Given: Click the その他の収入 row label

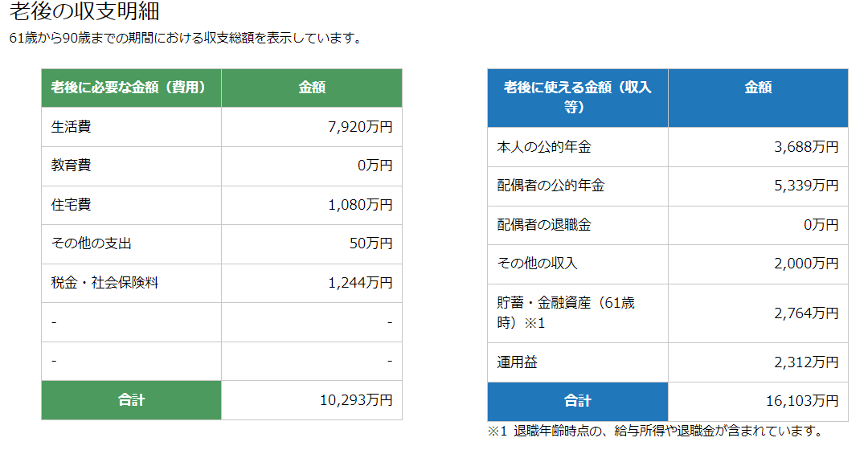Looking at the screenshot, I should coord(537,264).
